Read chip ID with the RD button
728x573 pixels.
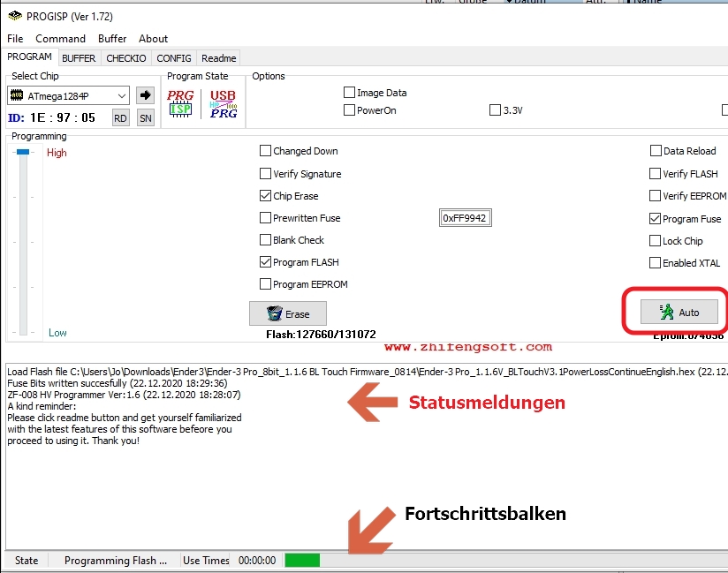coord(120,117)
